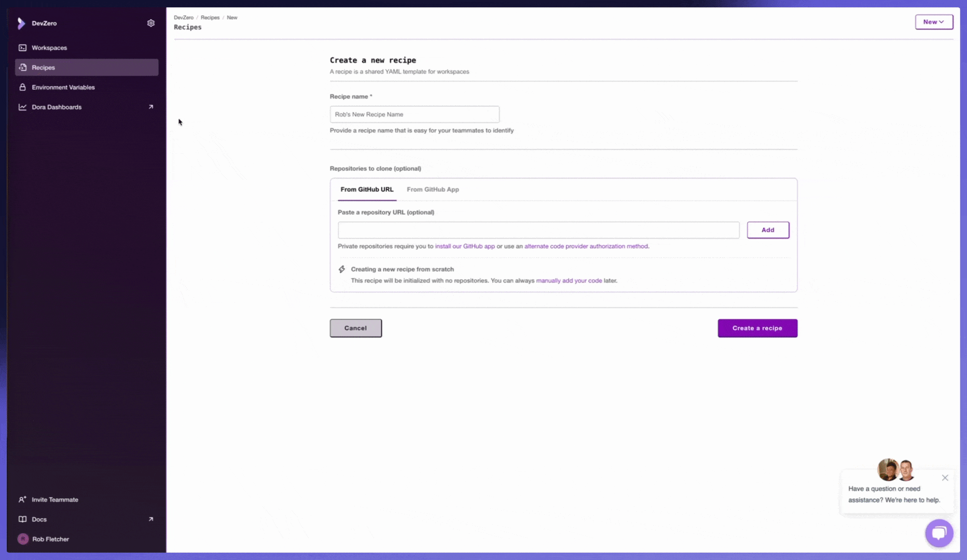
Task: Follow the install our GitHub app link
Action: [464, 246]
